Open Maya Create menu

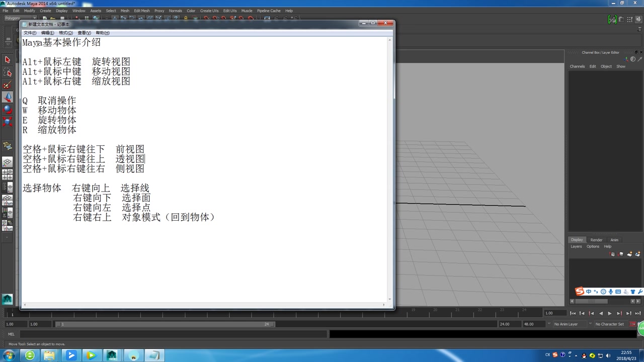[45, 11]
